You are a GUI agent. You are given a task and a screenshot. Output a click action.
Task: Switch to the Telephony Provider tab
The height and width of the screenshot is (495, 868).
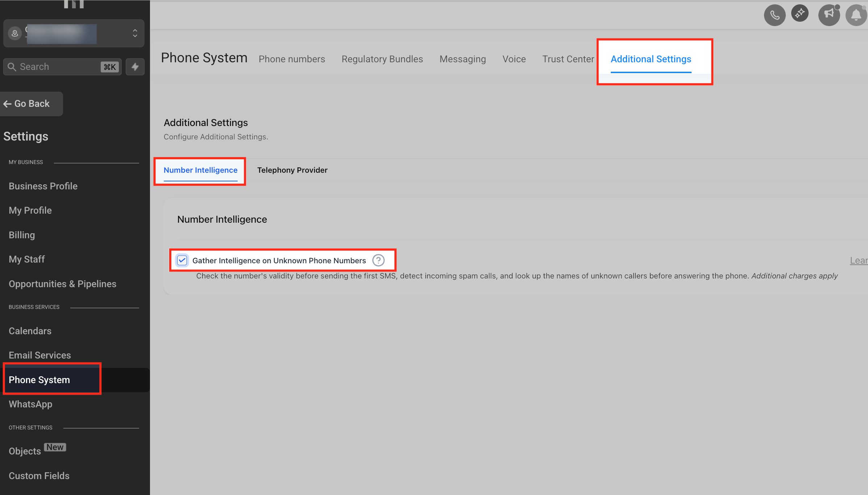click(x=292, y=170)
